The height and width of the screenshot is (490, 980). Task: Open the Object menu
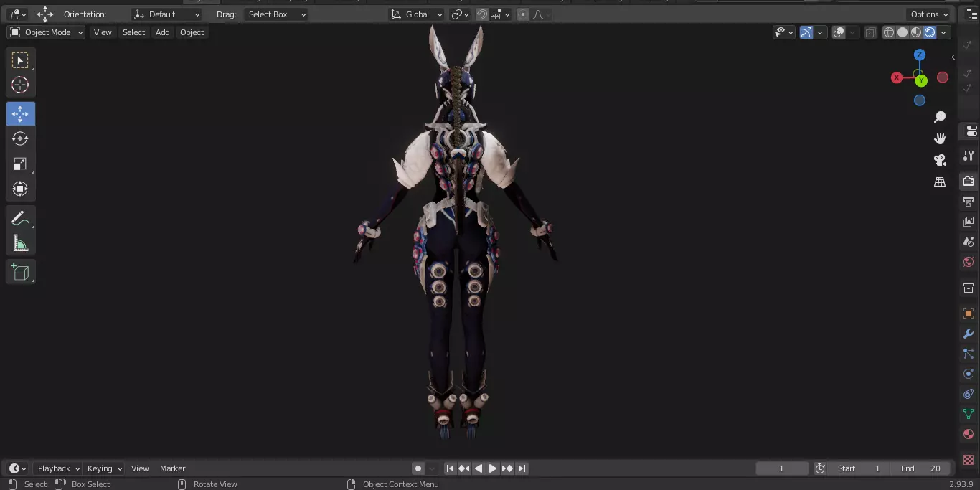(x=192, y=32)
